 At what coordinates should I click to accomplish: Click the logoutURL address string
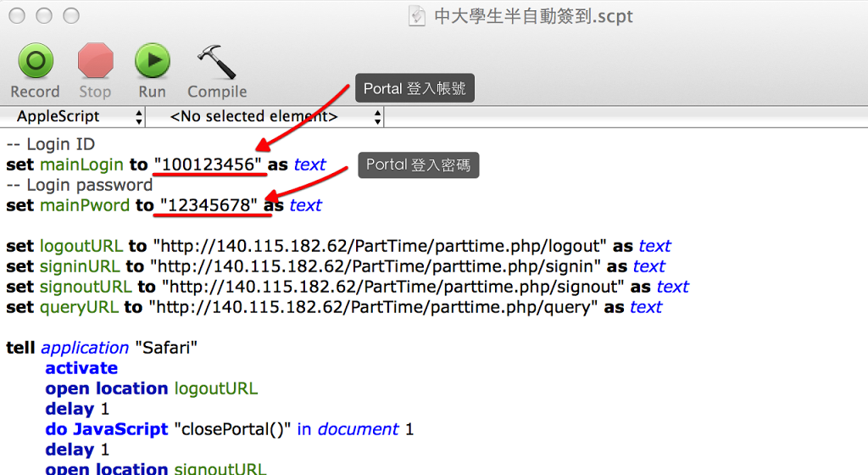point(380,246)
